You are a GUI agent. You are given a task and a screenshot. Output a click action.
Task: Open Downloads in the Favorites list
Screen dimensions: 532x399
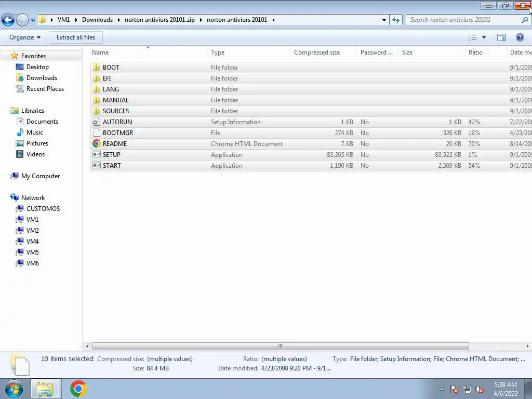click(x=42, y=78)
